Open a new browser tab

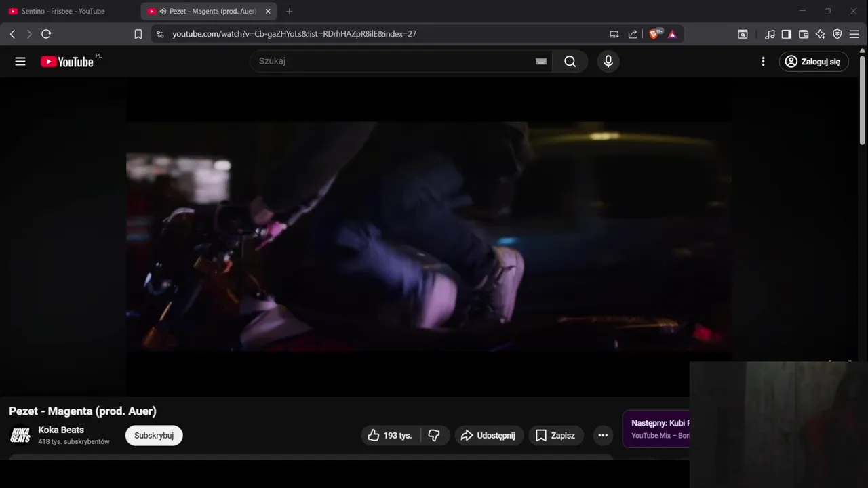point(290,12)
